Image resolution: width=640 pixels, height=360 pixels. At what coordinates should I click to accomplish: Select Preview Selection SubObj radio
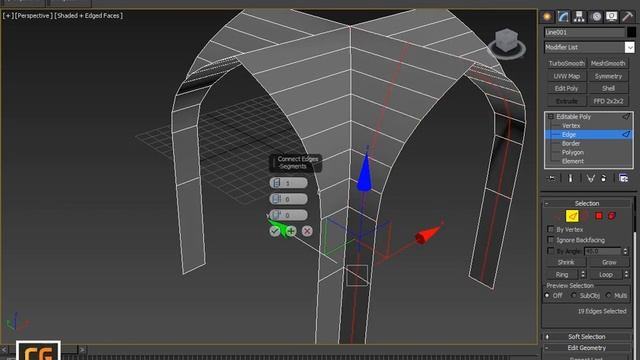574,295
